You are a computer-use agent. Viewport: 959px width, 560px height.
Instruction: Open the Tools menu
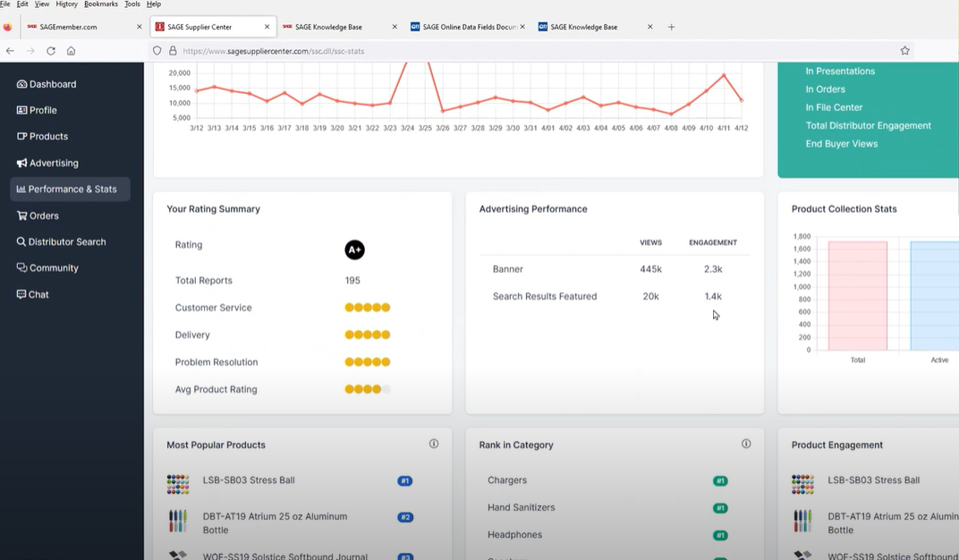coord(132,4)
